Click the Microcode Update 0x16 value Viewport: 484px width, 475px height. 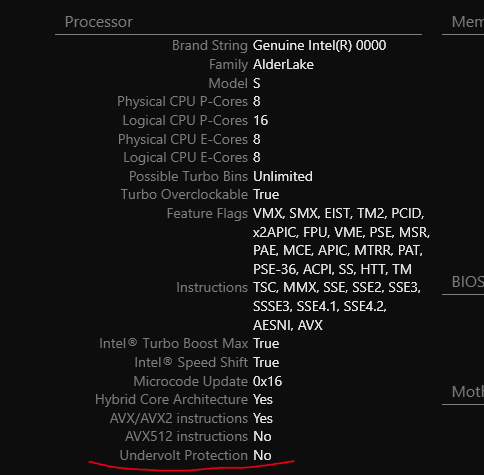267,381
